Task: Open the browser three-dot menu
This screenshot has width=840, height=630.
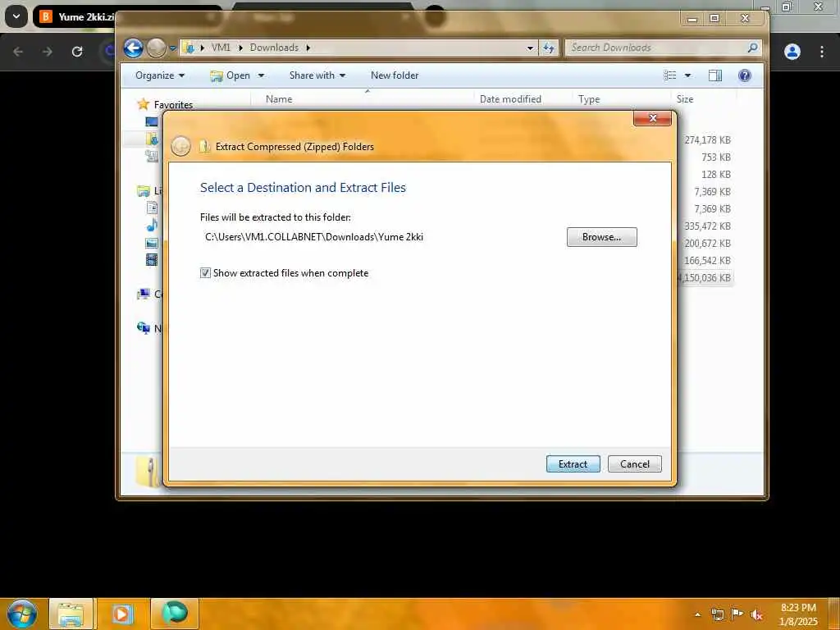Action: pos(822,52)
